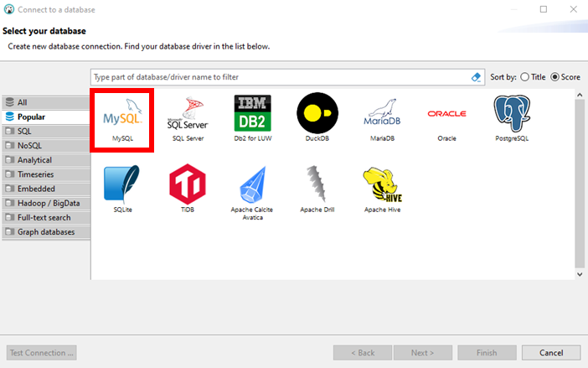The image size is (588, 368).
Task: Click the driver list scrollbar track
Action: (580, 184)
